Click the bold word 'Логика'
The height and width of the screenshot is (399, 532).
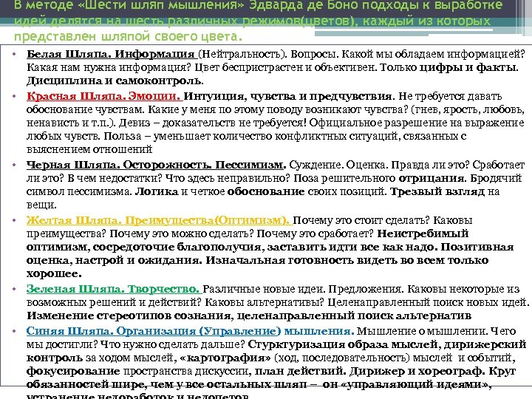[157, 191]
